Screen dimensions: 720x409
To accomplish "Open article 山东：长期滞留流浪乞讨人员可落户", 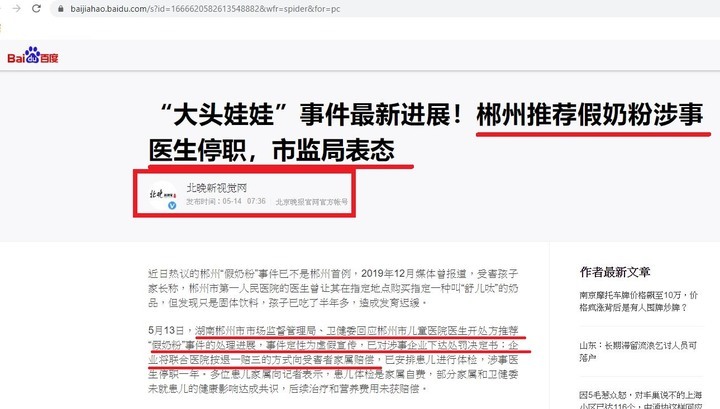I will [x=638, y=351].
